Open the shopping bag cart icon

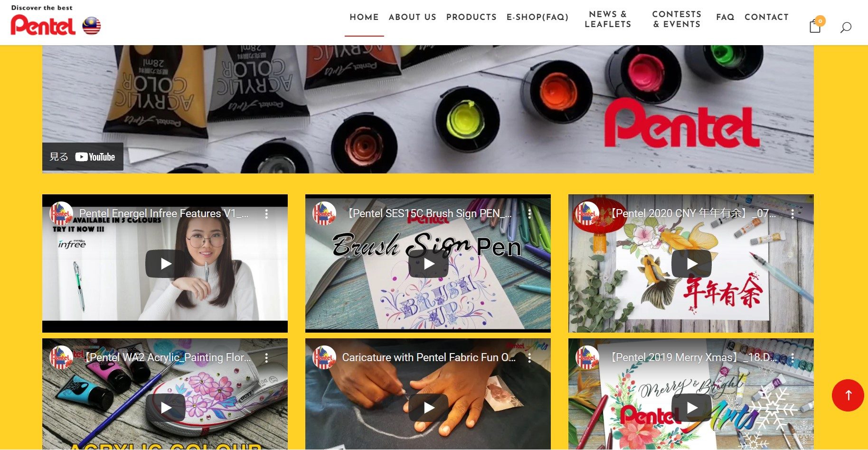[x=815, y=26]
